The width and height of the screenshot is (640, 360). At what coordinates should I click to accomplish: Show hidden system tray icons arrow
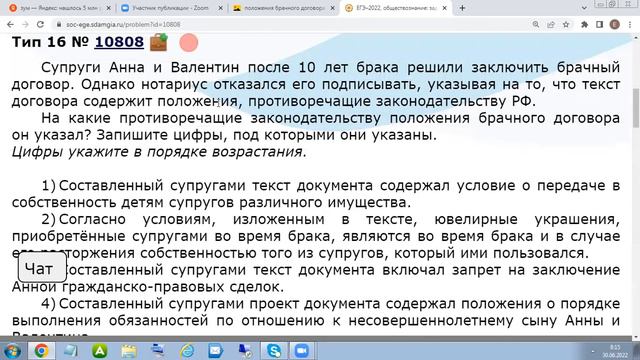tap(593, 351)
